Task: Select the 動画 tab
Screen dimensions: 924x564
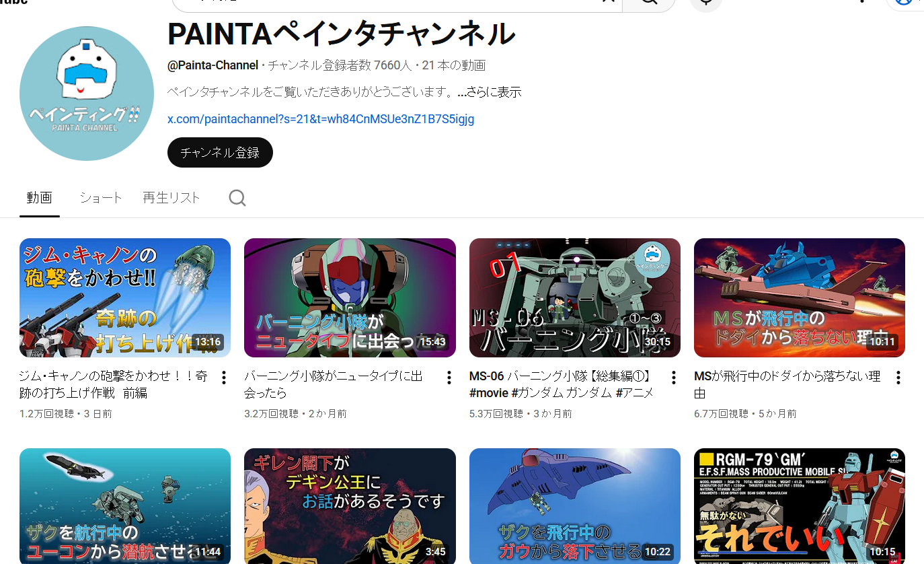Action: coord(40,198)
